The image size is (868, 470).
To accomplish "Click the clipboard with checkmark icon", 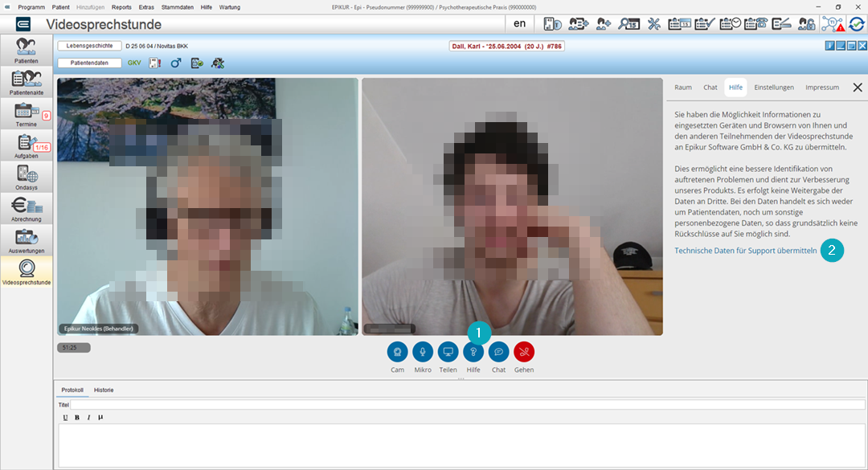I will 704,24.
